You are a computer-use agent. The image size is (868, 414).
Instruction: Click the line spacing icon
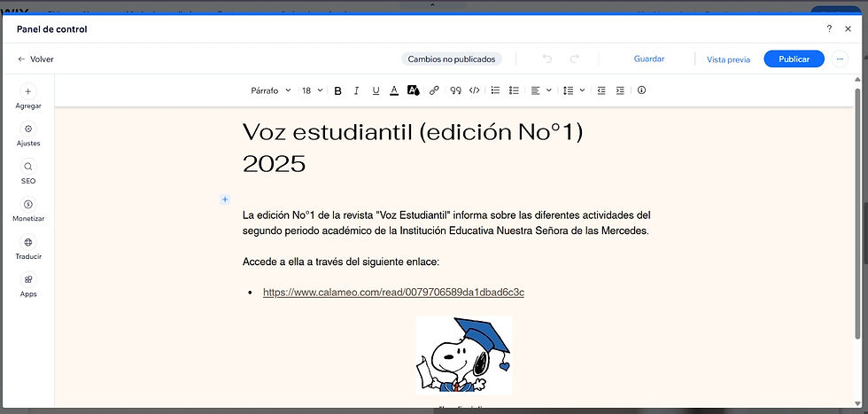point(568,90)
